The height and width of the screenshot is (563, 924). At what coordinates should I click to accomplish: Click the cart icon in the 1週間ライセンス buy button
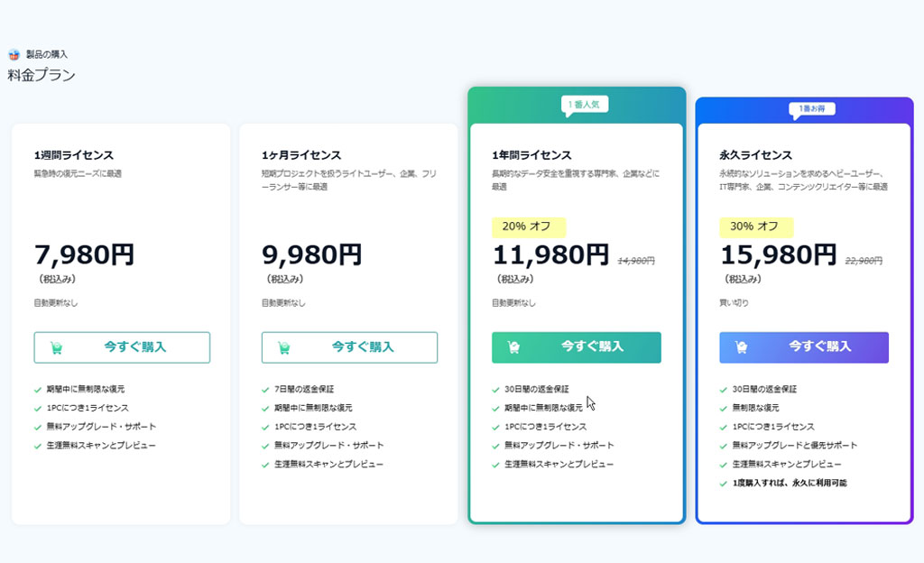(57, 347)
